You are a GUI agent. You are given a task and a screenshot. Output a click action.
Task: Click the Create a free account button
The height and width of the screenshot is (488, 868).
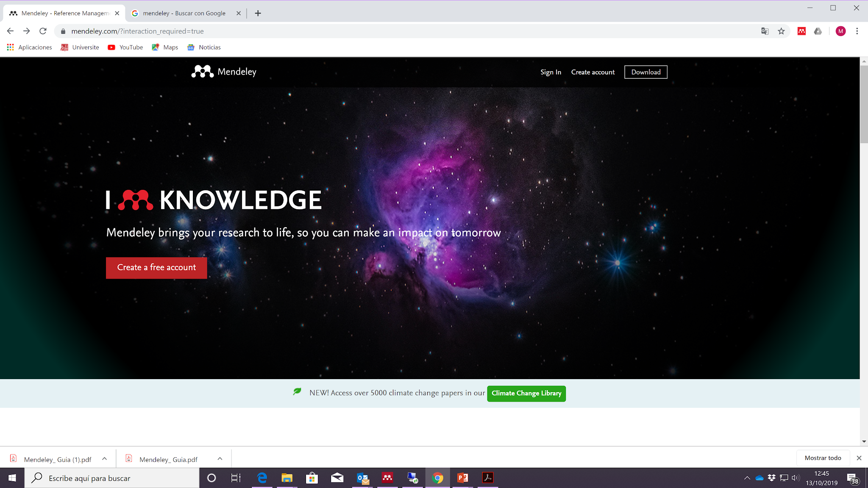[x=156, y=268]
